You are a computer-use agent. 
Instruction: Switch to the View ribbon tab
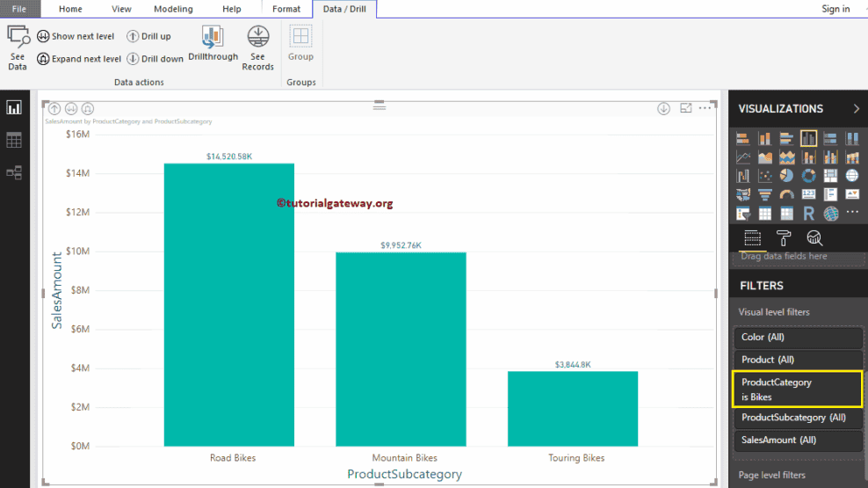coord(121,9)
